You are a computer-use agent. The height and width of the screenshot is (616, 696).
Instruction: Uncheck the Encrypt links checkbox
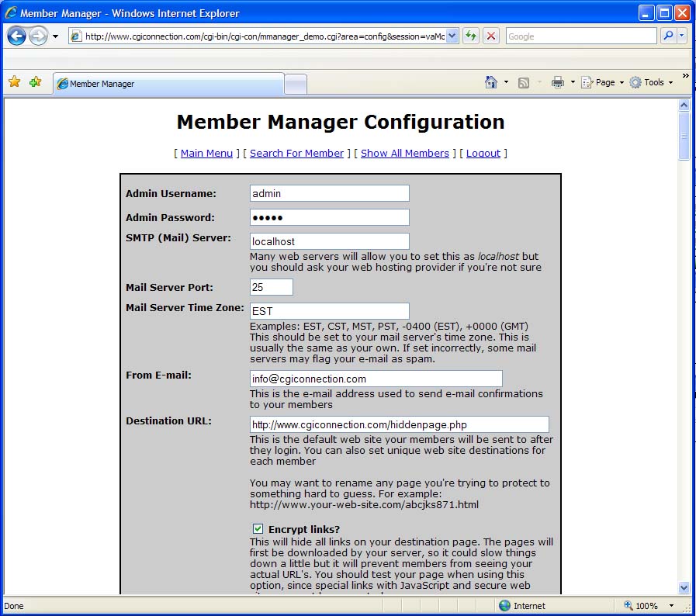click(x=258, y=528)
